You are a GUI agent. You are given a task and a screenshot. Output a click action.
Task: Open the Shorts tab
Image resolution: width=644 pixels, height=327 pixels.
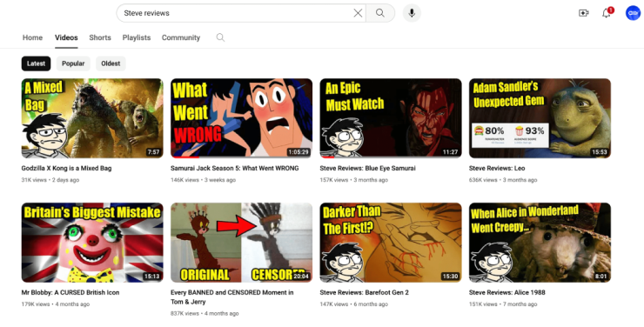pyautogui.click(x=100, y=37)
